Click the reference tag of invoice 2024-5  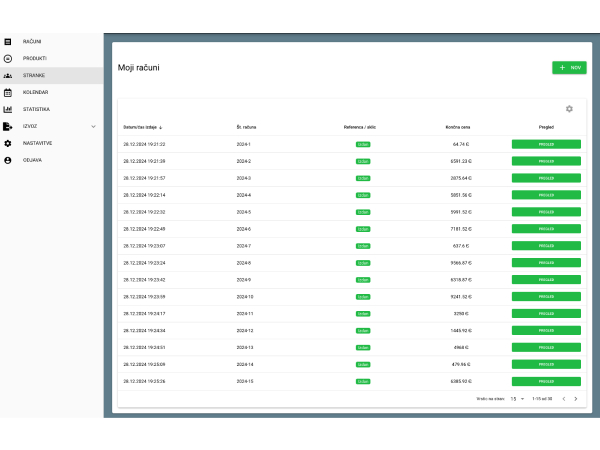[x=362, y=212]
